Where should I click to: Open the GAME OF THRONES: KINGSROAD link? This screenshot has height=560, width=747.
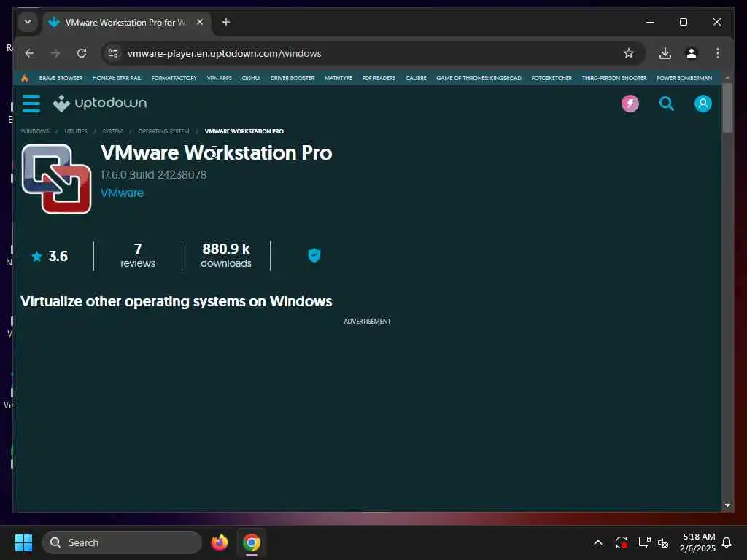[479, 78]
